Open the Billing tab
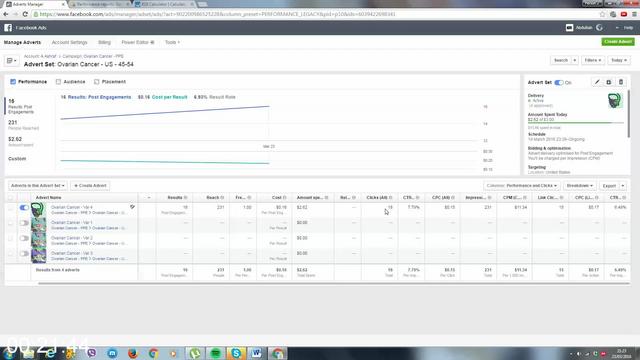This screenshot has height=360, width=640. pyautogui.click(x=104, y=42)
